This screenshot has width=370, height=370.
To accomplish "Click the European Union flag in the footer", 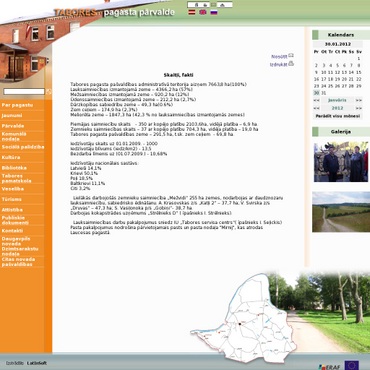I will pyautogui.click(x=352, y=365).
